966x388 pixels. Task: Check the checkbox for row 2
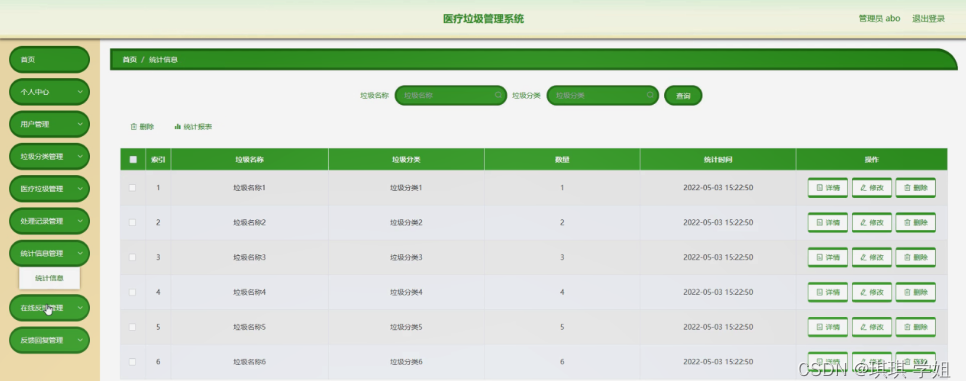coord(132,222)
